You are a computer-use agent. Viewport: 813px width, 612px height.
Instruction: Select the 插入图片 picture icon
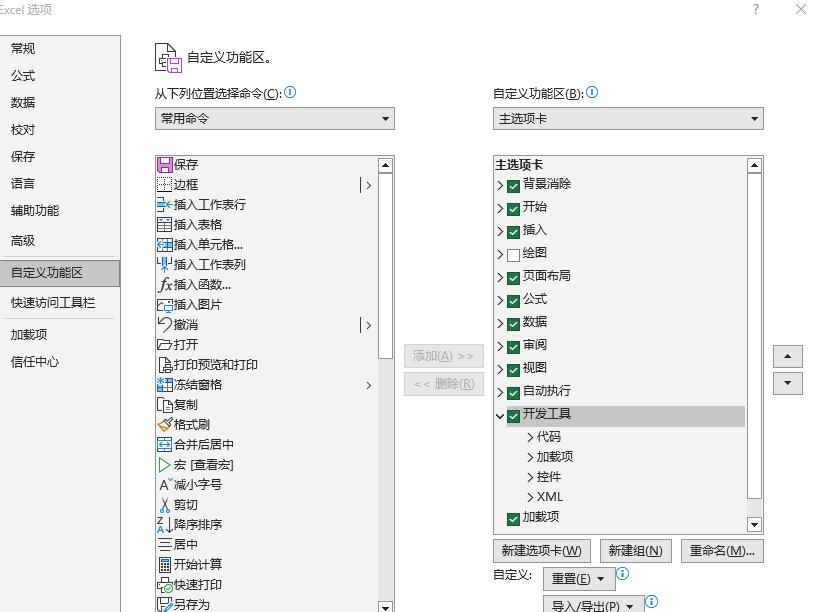tap(164, 305)
